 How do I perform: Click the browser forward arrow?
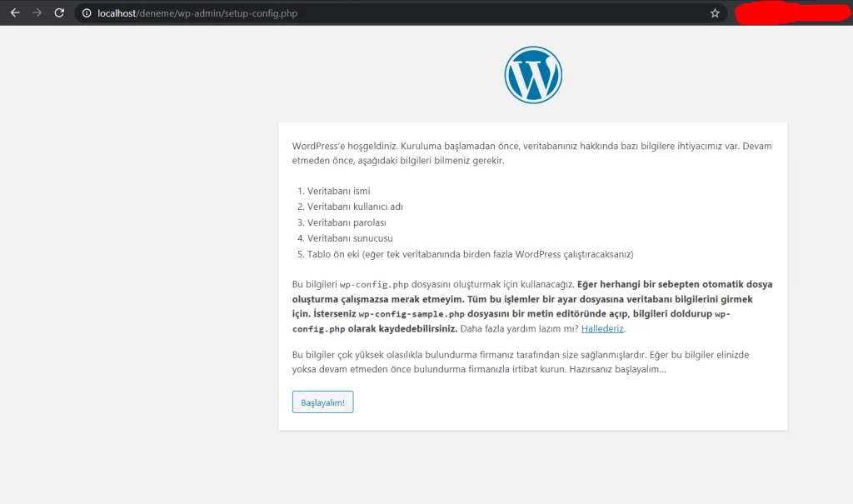[37, 13]
